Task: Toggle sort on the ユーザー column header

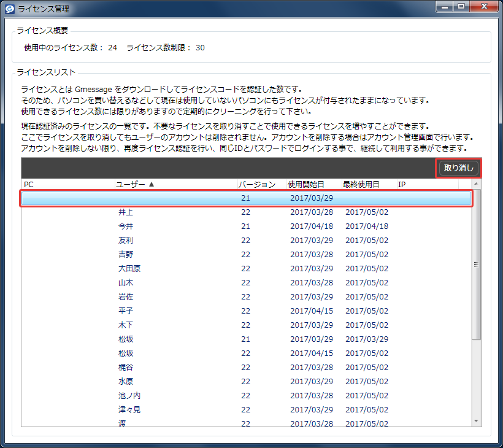Action: (x=176, y=185)
